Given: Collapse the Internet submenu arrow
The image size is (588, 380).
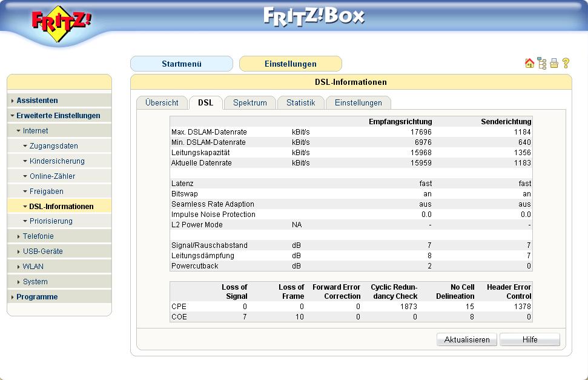Looking at the screenshot, I should click(18, 131).
